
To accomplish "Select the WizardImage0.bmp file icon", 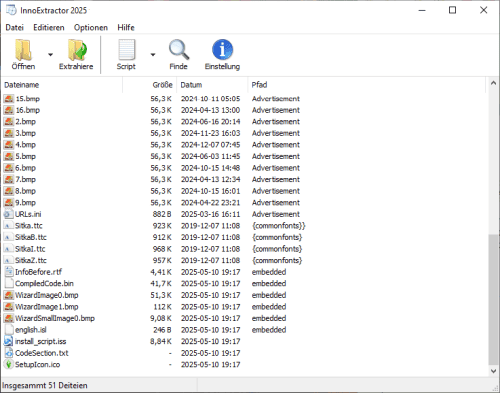I will pyautogui.click(x=9, y=295).
